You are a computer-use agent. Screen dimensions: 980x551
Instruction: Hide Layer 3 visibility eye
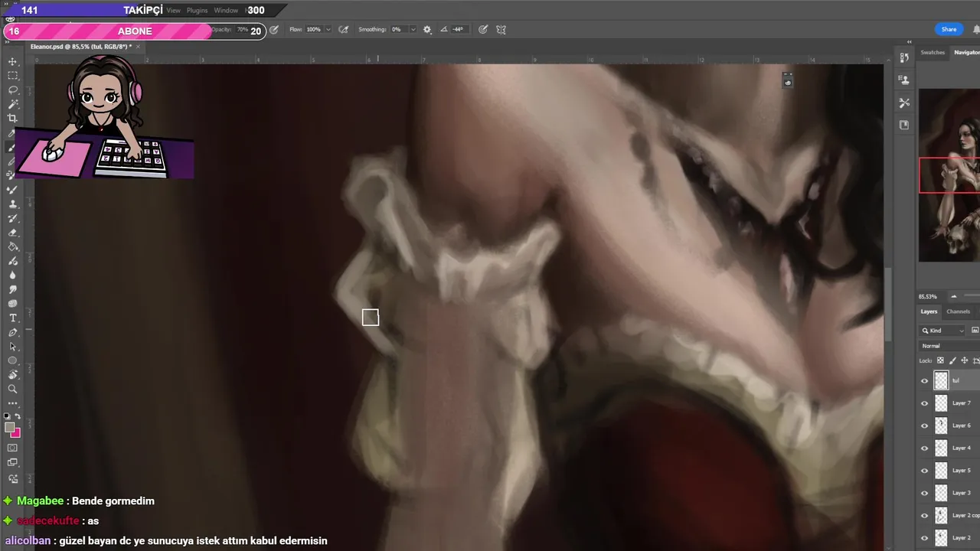(x=924, y=493)
